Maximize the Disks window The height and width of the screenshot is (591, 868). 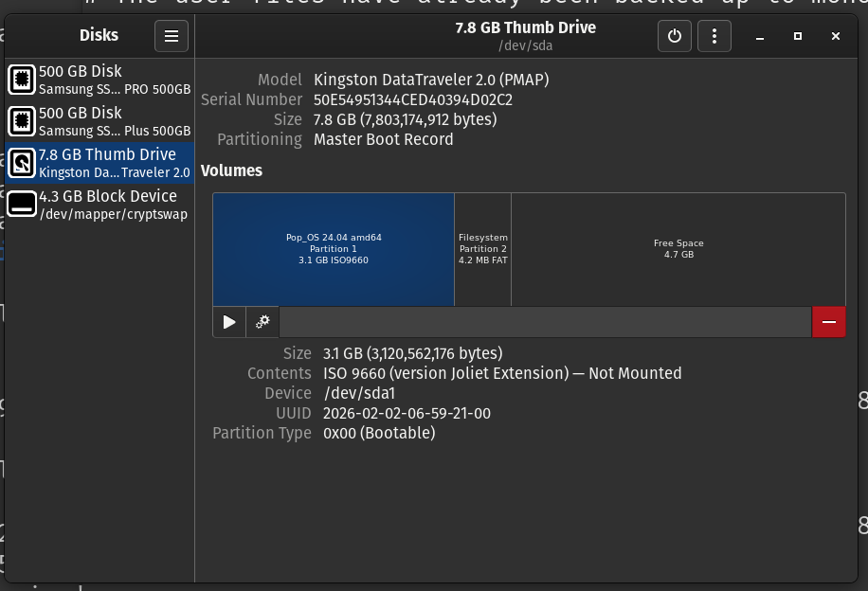798,36
